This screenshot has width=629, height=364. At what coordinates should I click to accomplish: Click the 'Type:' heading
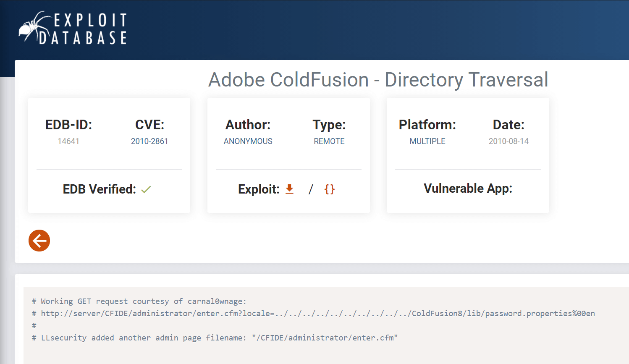[329, 125]
